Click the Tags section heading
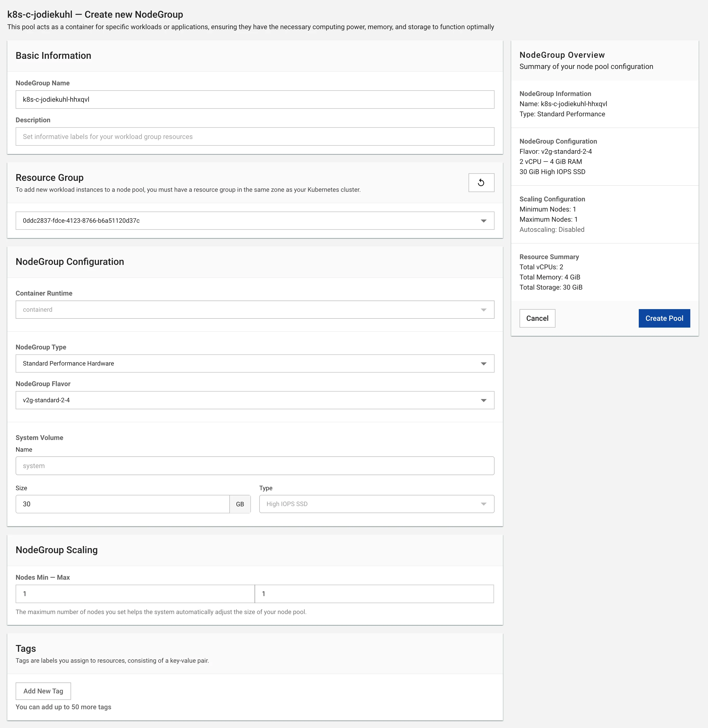 point(26,648)
